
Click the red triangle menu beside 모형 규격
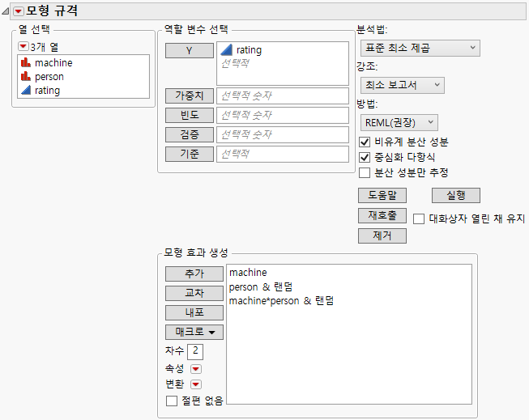(x=19, y=11)
